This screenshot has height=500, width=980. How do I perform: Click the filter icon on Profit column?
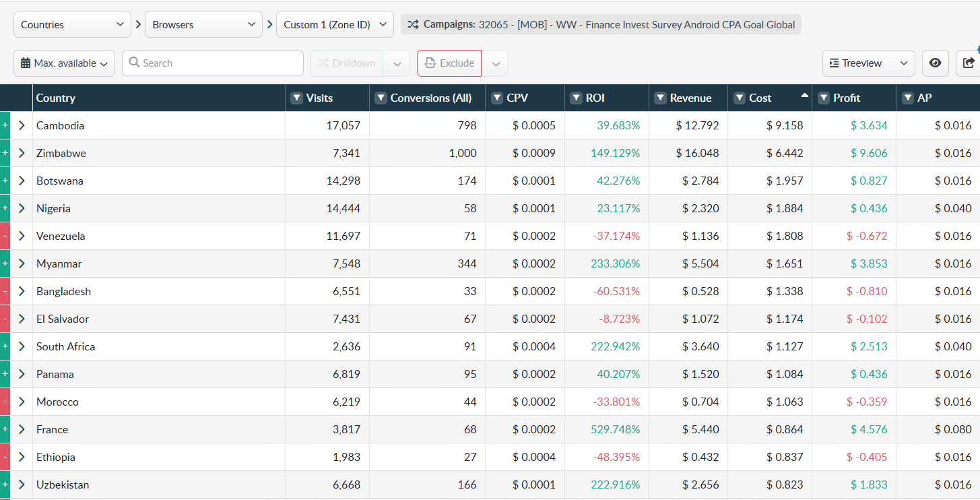[x=823, y=98]
